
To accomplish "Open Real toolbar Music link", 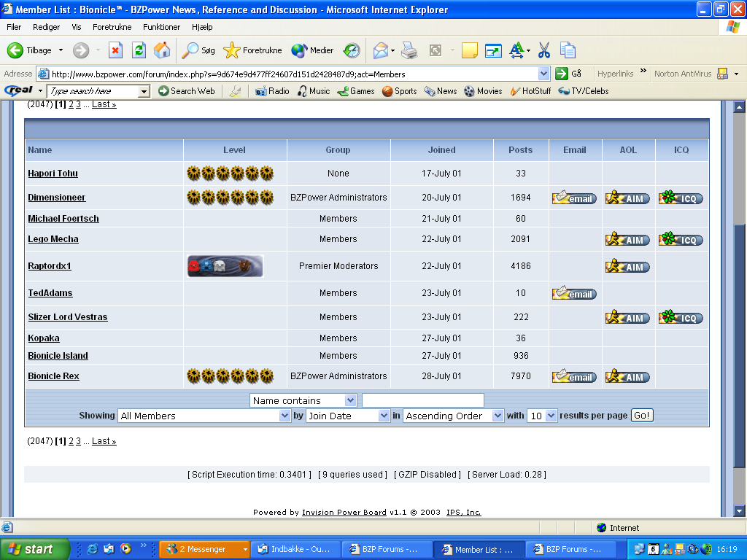I will pyautogui.click(x=314, y=91).
